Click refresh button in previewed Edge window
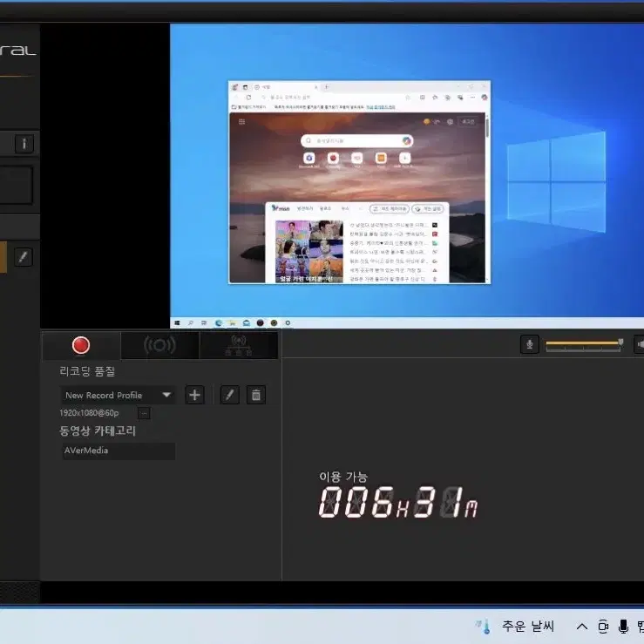644x644 pixels. [248, 98]
